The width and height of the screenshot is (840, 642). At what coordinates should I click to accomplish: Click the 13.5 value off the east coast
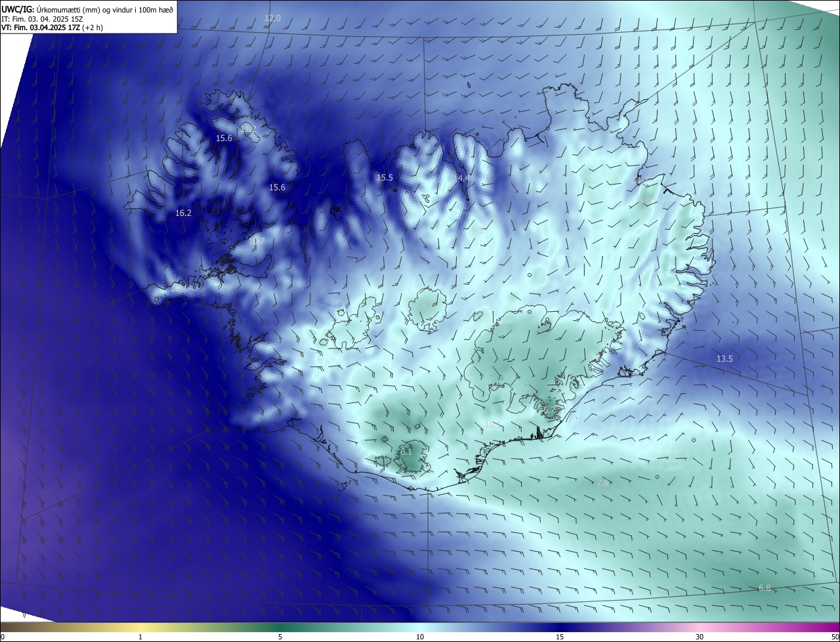724,358
